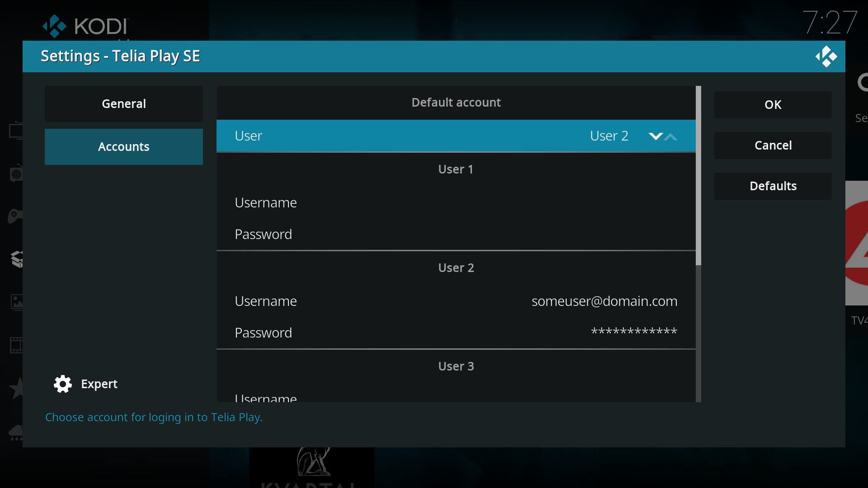Screen dimensions: 868x488
Task: Click the Kodi logo in the settings header
Action: click(x=826, y=57)
